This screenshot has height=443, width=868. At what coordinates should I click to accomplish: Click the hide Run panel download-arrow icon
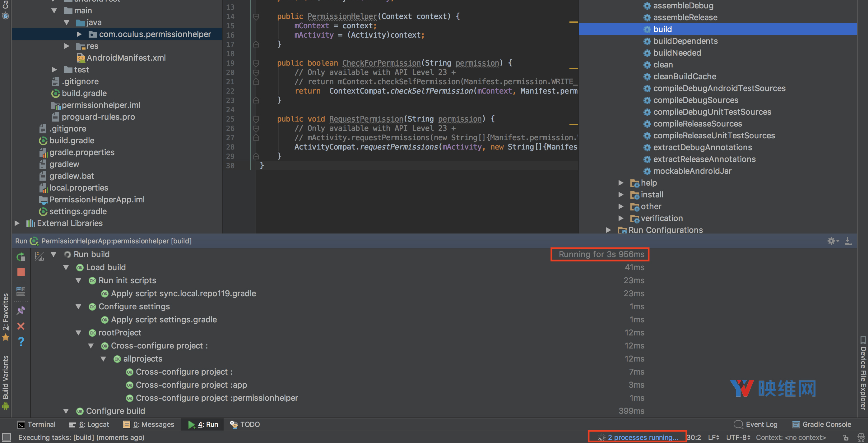click(848, 241)
